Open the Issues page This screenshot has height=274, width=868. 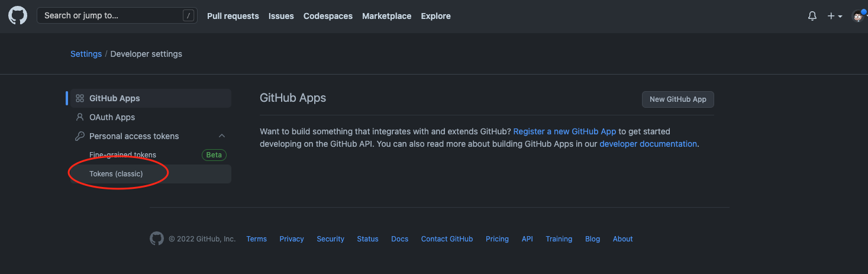(x=281, y=16)
